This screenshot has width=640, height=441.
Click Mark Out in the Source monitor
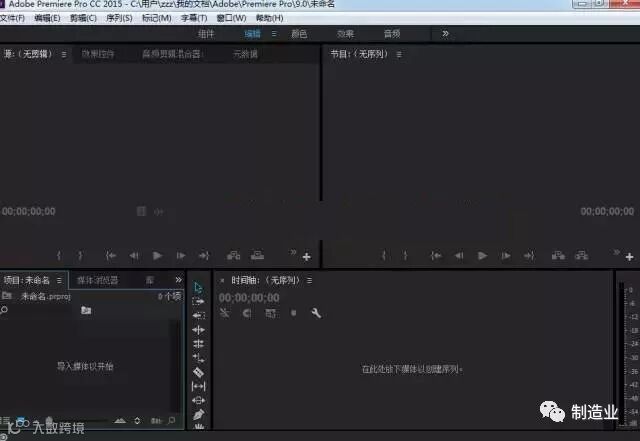pyautogui.click(x=80, y=256)
